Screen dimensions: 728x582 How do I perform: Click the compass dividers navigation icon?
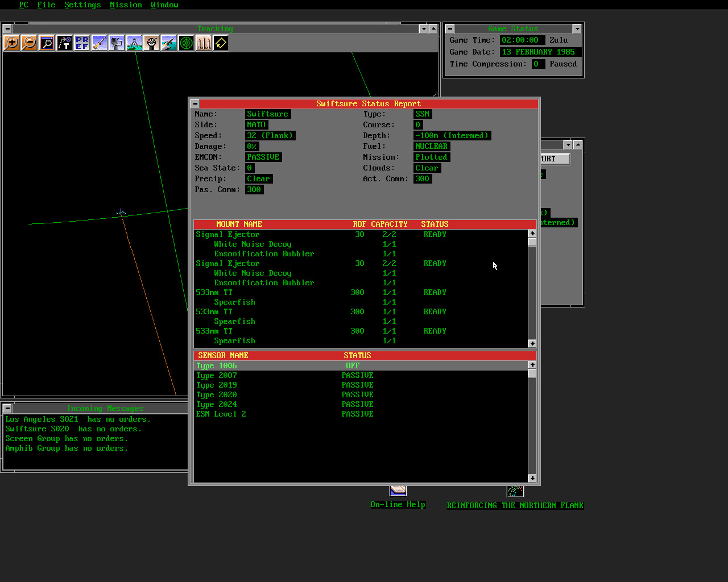click(x=134, y=43)
